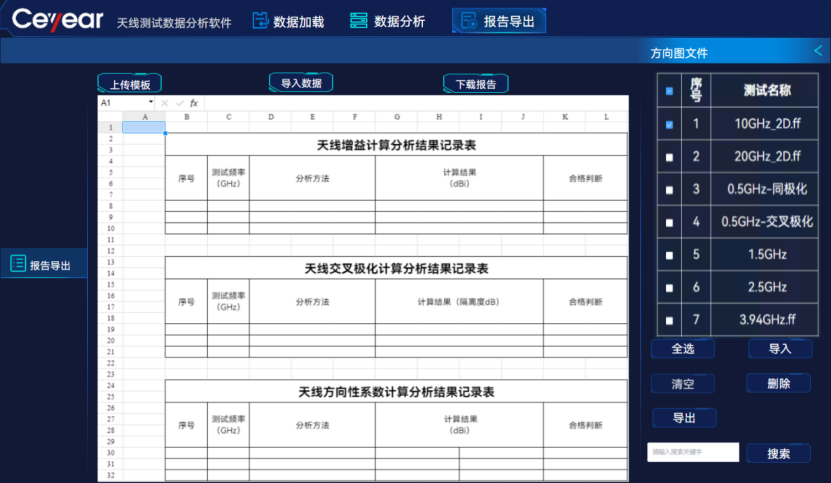831x483 pixels.
Task: Click the 10GHz_2D.ff file name
Action: click(x=767, y=124)
